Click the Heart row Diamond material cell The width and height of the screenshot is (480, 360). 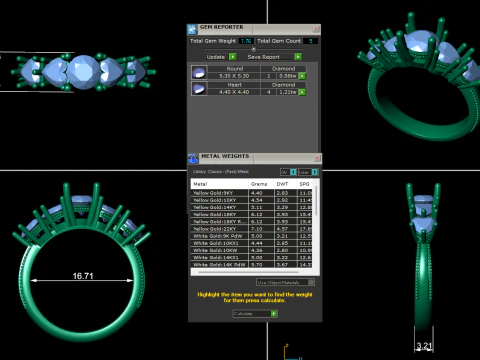[x=283, y=85]
